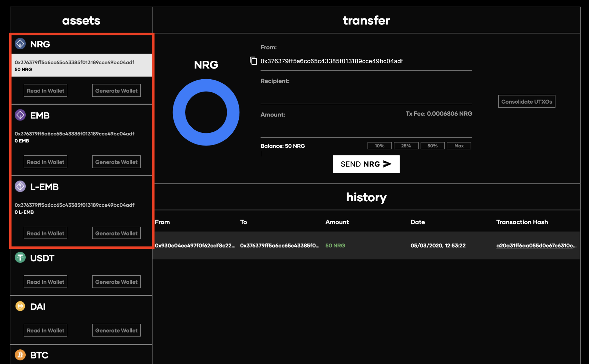Click the Balance: 50 NRG text

[283, 146]
